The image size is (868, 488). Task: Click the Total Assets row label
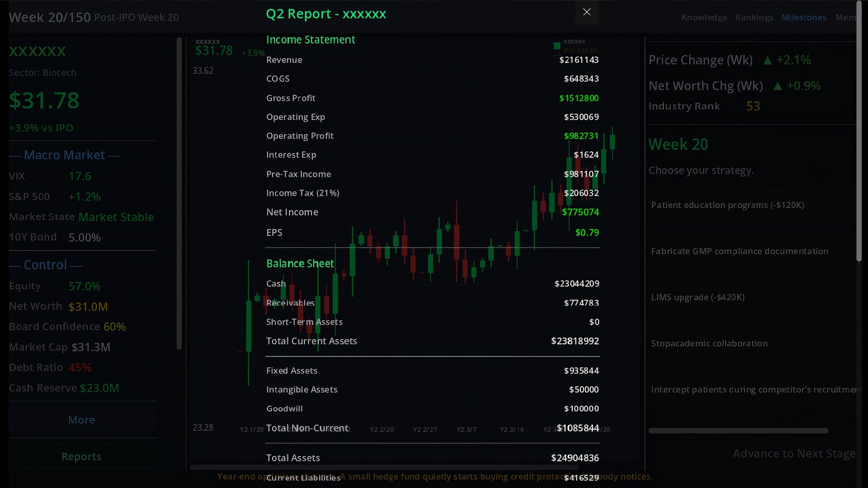pos(293,458)
